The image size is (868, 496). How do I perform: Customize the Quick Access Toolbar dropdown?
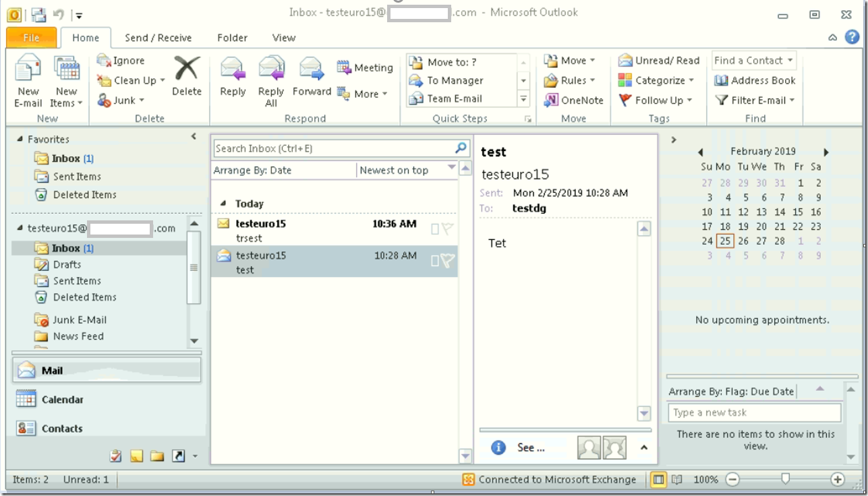pyautogui.click(x=79, y=14)
